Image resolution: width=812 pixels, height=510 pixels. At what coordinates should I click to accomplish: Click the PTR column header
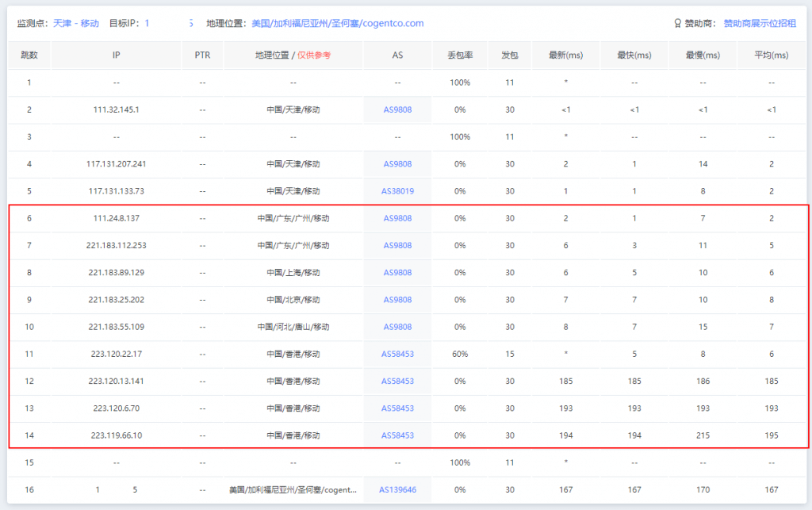point(202,56)
